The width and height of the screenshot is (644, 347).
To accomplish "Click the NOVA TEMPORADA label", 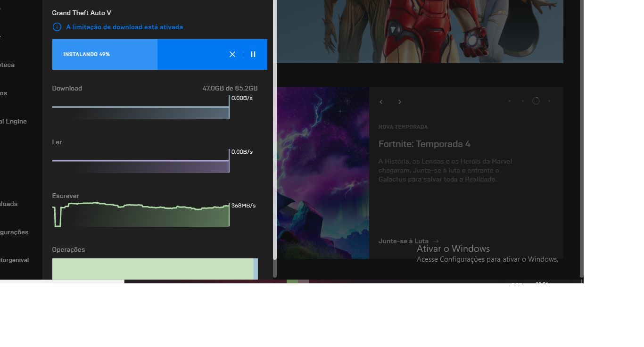I will tap(403, 127).
